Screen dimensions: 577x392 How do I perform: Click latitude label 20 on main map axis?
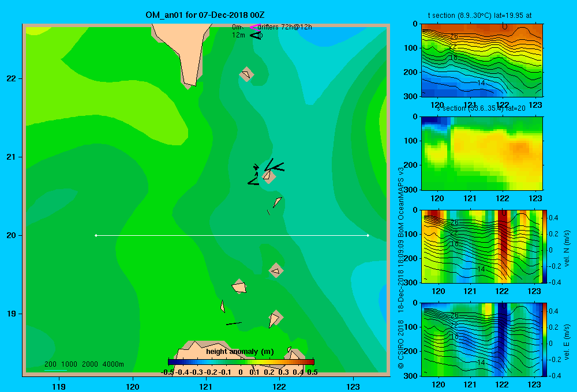click(12, 235)
